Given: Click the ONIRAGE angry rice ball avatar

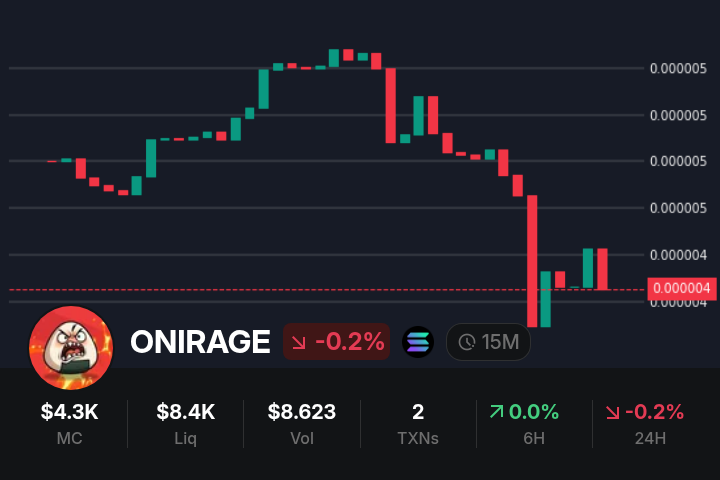Looking at the screenshot, I should (71, 347).
